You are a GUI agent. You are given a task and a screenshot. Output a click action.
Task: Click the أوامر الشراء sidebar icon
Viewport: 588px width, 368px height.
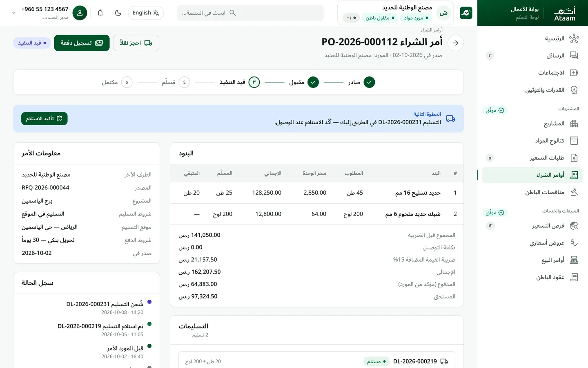pyautogui.click(x=574, y=175)
